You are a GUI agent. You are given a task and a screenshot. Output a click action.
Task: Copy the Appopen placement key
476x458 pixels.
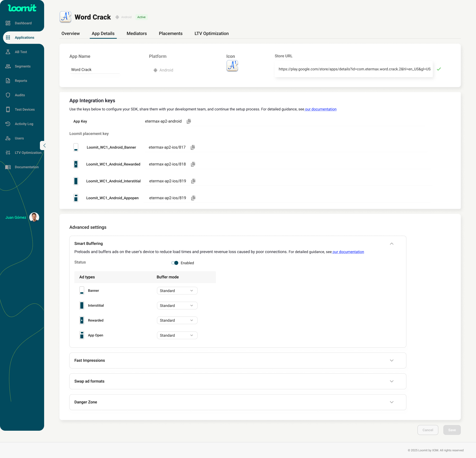pos(193,198)
